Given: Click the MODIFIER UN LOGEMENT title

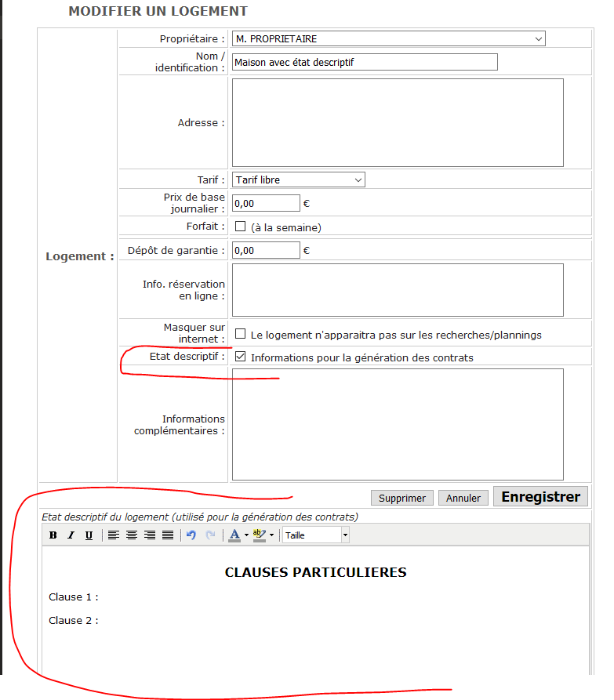Looking at the screenshot, I should point(158,11).
